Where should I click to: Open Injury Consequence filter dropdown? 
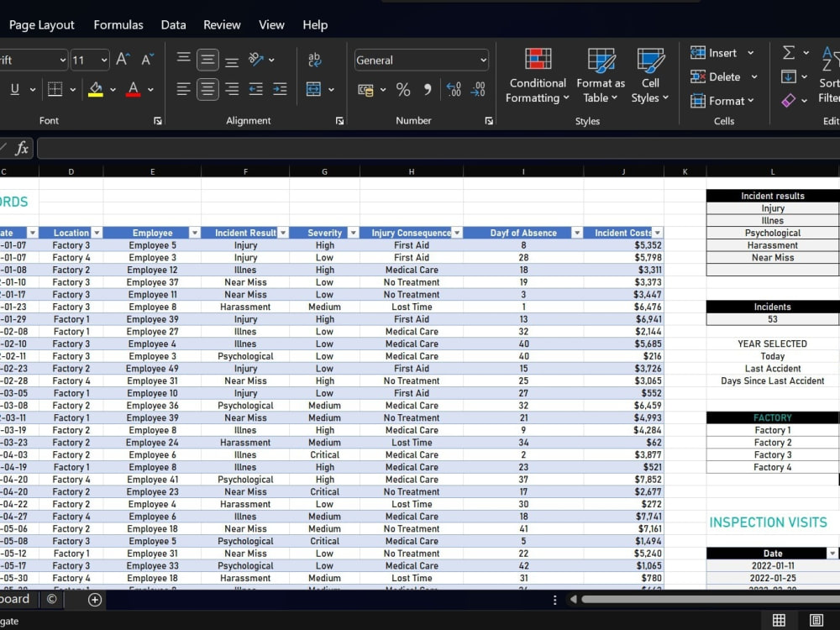(457, 233)
